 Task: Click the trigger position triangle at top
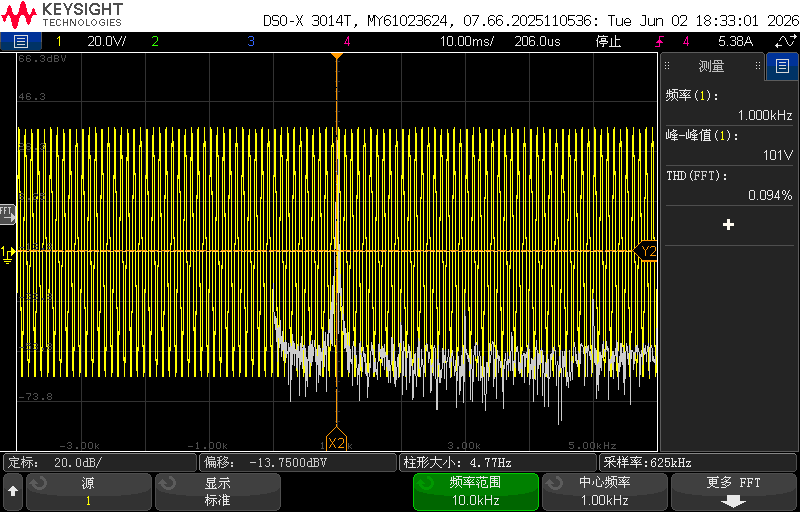pos(337,56)
